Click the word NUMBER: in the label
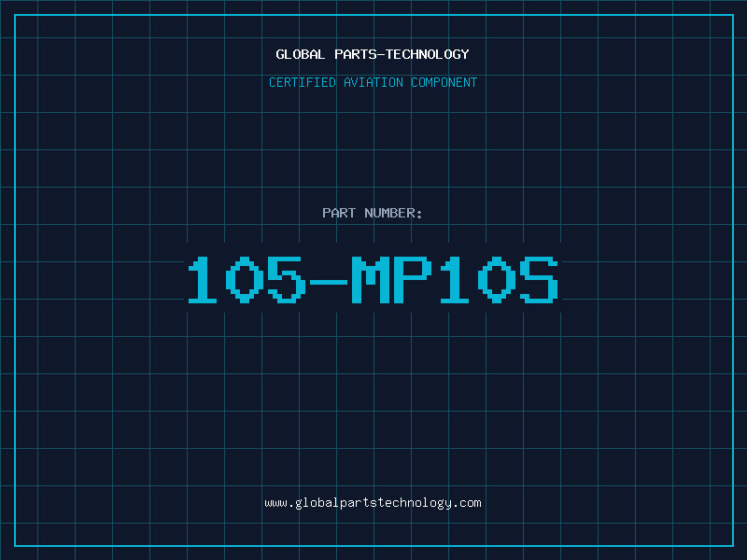The width and height of the screenshot is (747, 560). tap(393, 213)
